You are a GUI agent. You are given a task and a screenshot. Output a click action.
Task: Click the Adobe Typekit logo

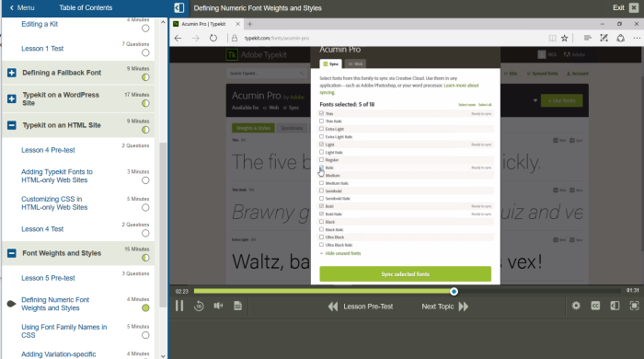[257, 54]
